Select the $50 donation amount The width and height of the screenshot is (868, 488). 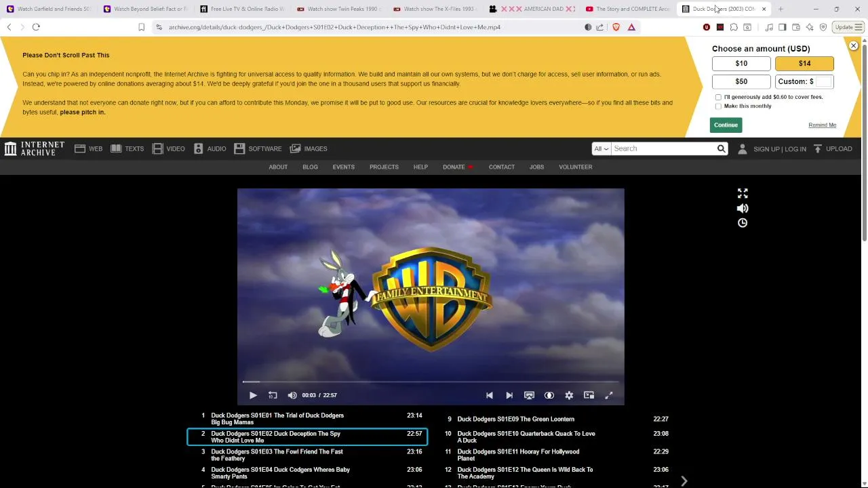click(x=741, y=81)
